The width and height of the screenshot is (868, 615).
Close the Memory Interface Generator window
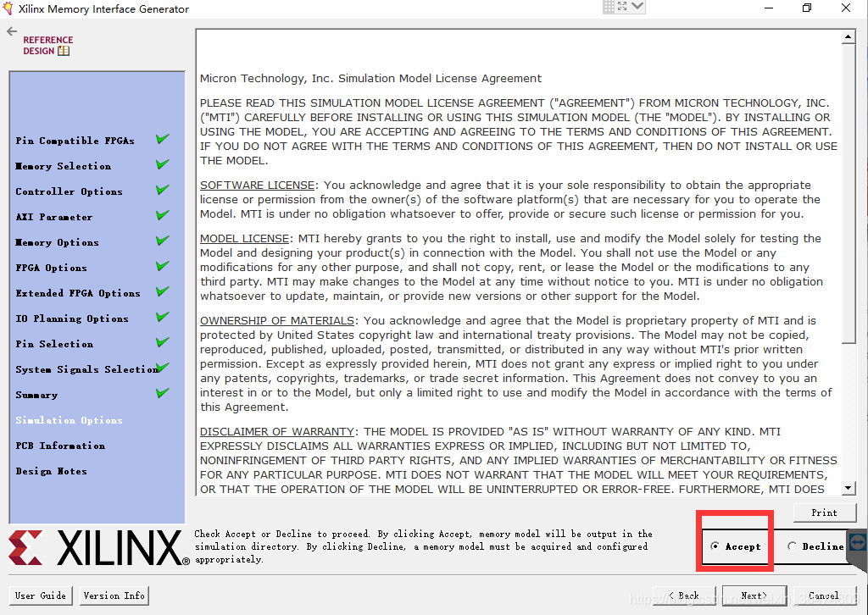[846, 8]
